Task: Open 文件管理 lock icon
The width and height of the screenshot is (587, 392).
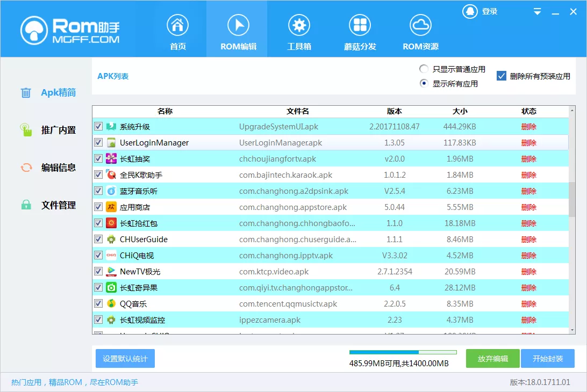Action: 25,205
